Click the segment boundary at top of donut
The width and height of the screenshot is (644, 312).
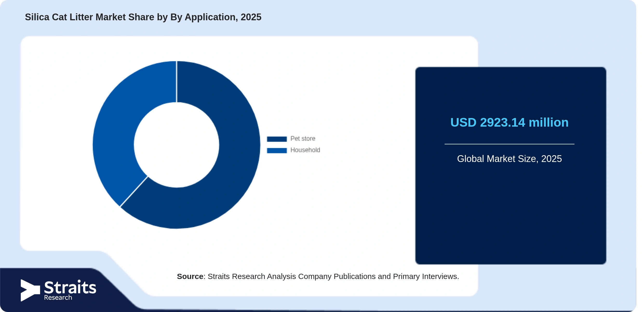177,82
